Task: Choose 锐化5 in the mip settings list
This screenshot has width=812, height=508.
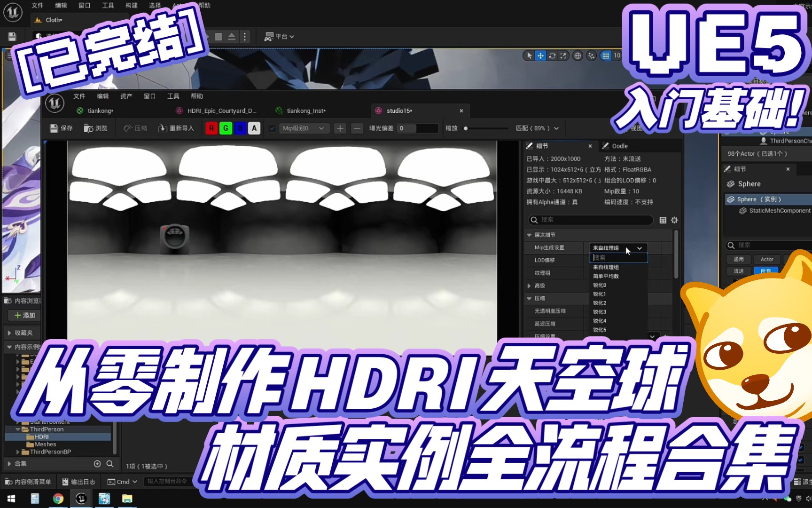Action: (600, 330)
